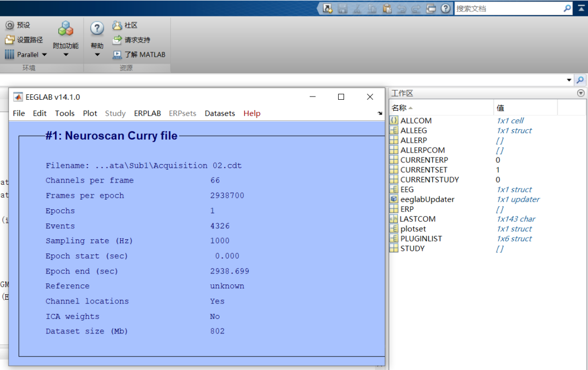This screenshot has height=370, width=588.
Task: Select the ALLEEG workspace variable
Action: click(x=414, y=130)
